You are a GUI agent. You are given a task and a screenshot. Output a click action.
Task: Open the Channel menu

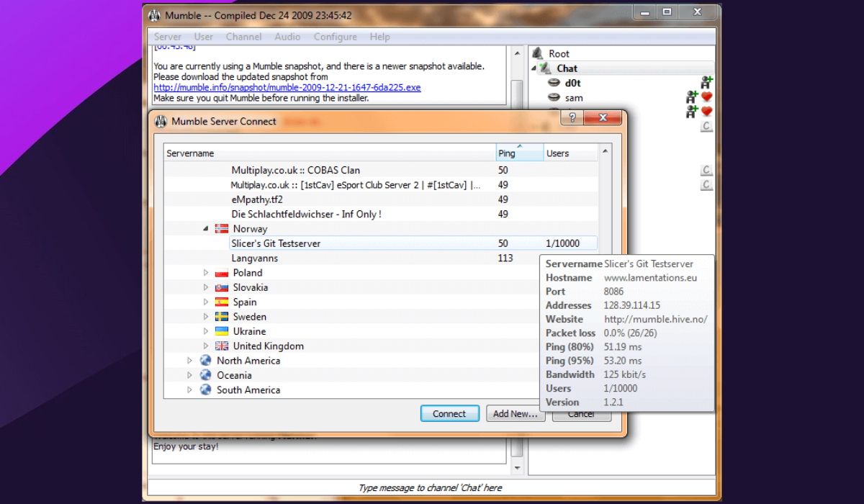[x=244, y=37]
